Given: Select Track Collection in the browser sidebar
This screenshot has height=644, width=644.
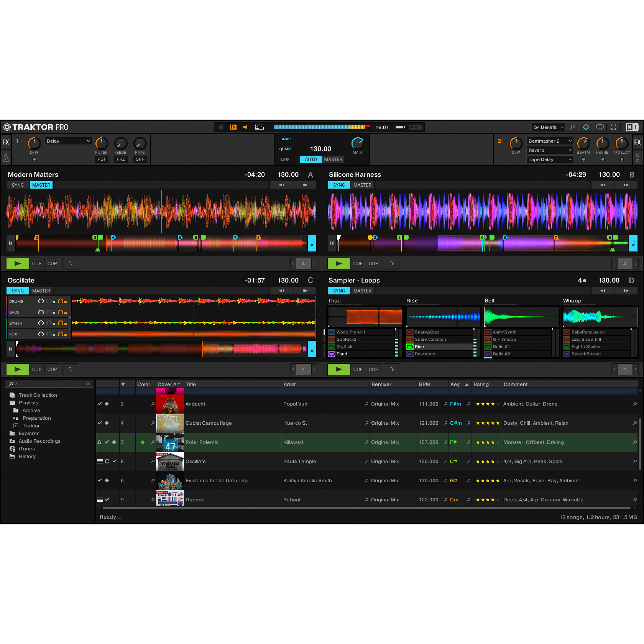Looking at the screenshot, I should coord(38,395).
